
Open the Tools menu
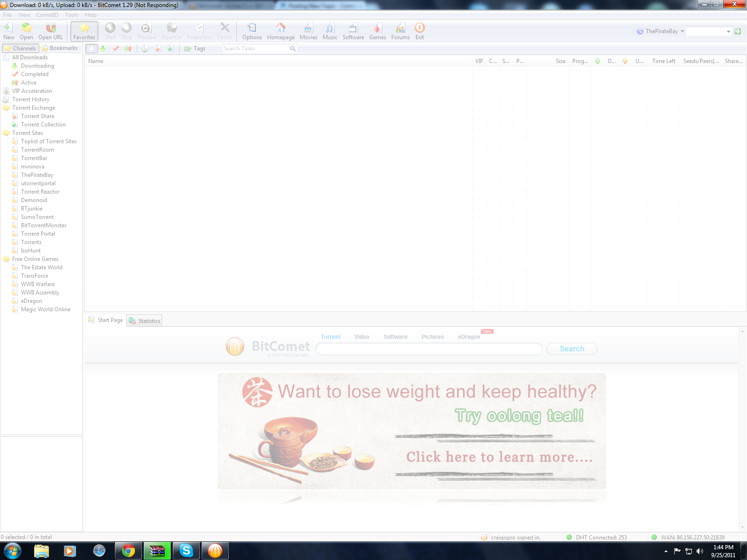point(71,15)
